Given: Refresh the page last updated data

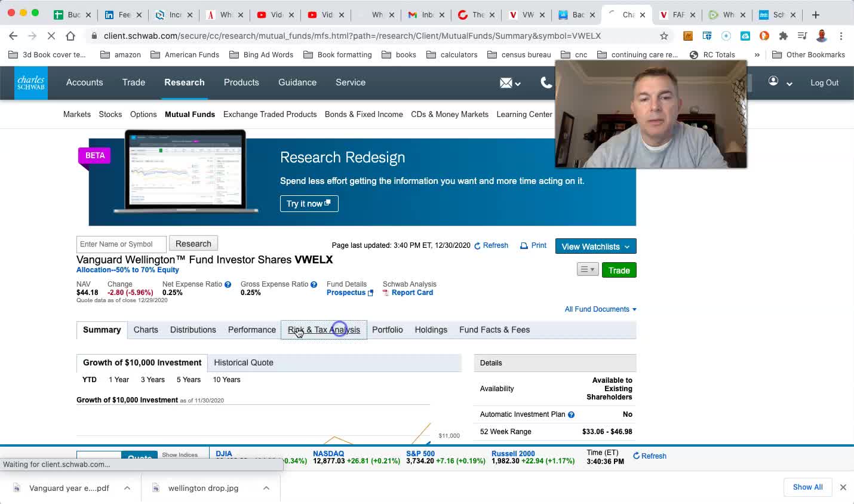Looking at the screenshot, I should [x=491, y=245].
